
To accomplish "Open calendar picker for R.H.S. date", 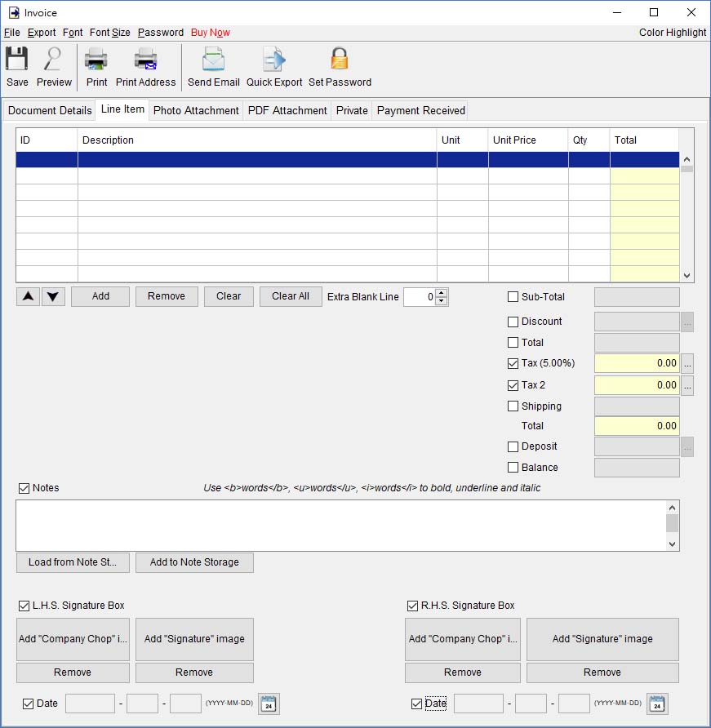I will coord(657,704).
